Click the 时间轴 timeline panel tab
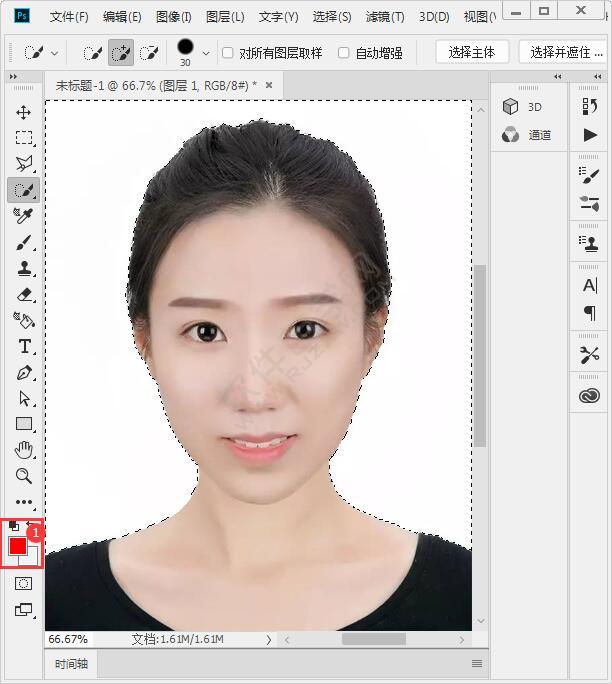The width and height of the screenshot is (612, 684). [x=72, y=663]
